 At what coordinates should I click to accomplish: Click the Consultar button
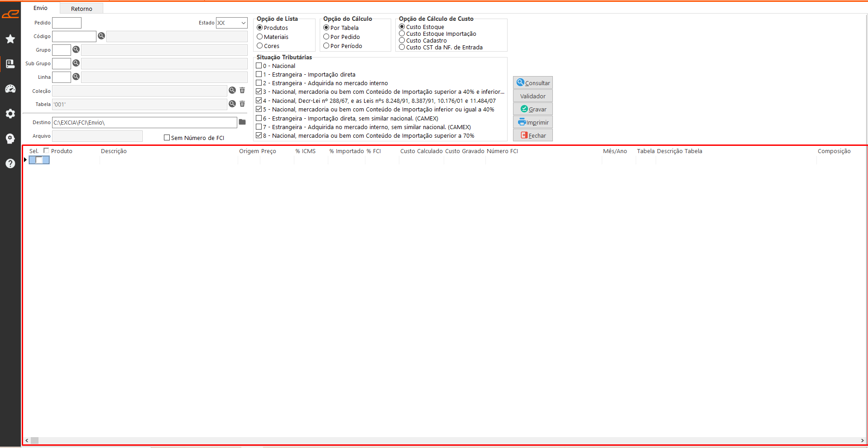coord(532,83)
